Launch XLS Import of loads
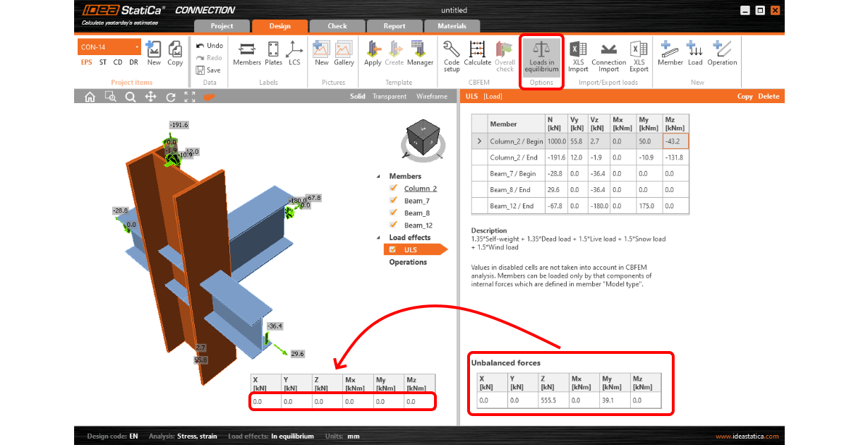 (x=578, y=57)
